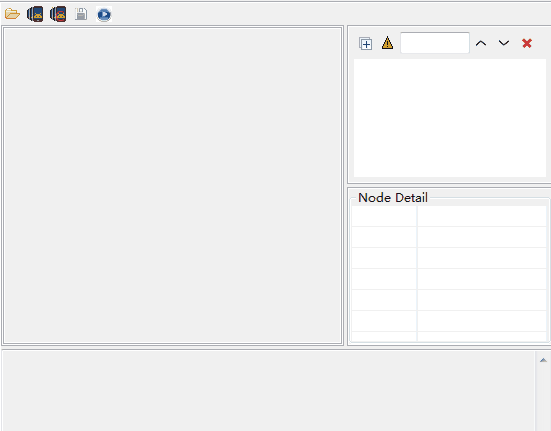Click inside the empty hierarchy tree area

(x=450, y=118)
